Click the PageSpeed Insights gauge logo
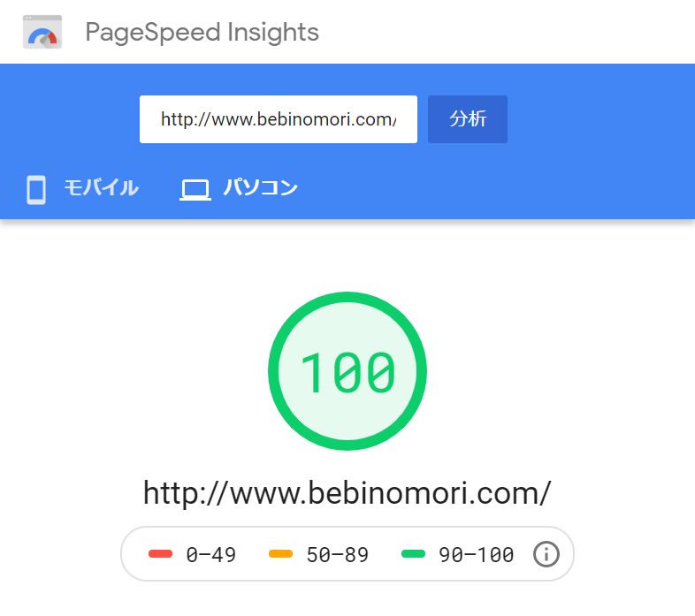The width and height of the screenshot is (695, 616). pyautogui.click(x=42, y=32)
